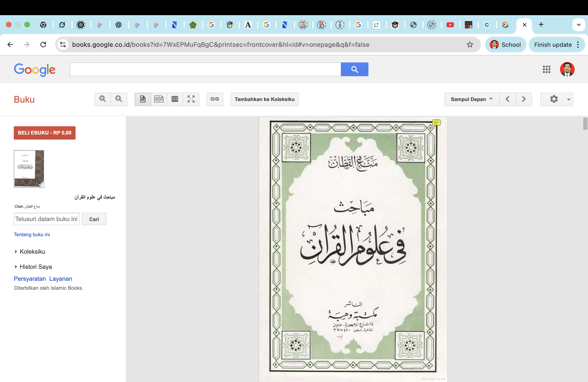Zoom in on the book page

point(102,99)
